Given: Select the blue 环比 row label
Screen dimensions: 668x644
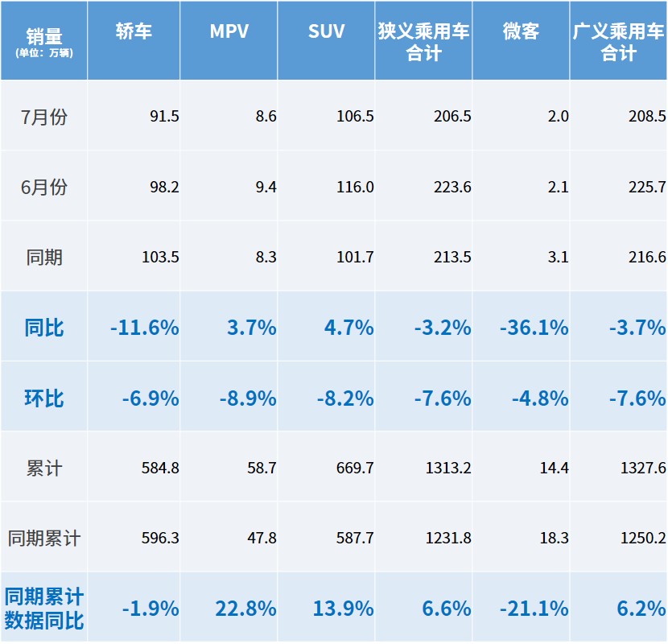Looking at the screenshot, I should click(x=44, y=398).
